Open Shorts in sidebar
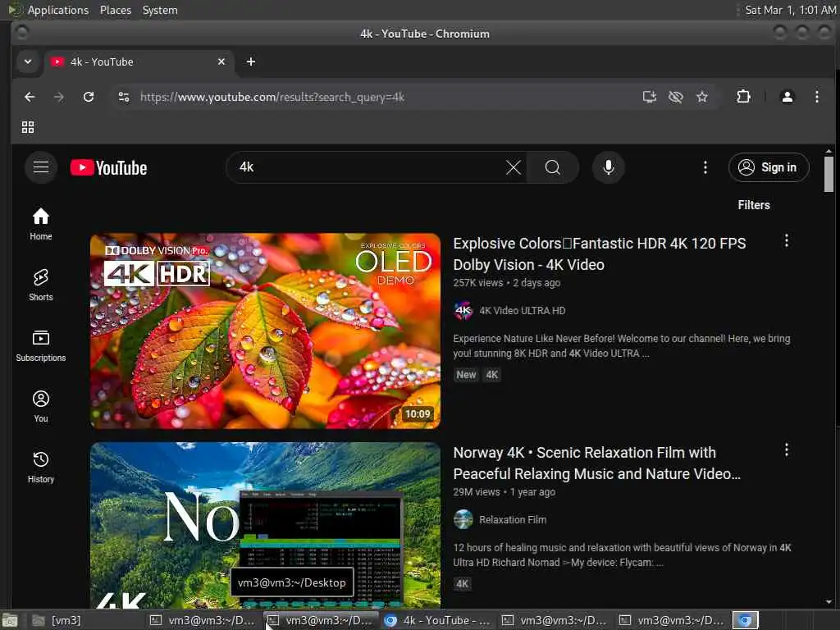The width and height of the screenshot is (840, 630). point(41,285)
